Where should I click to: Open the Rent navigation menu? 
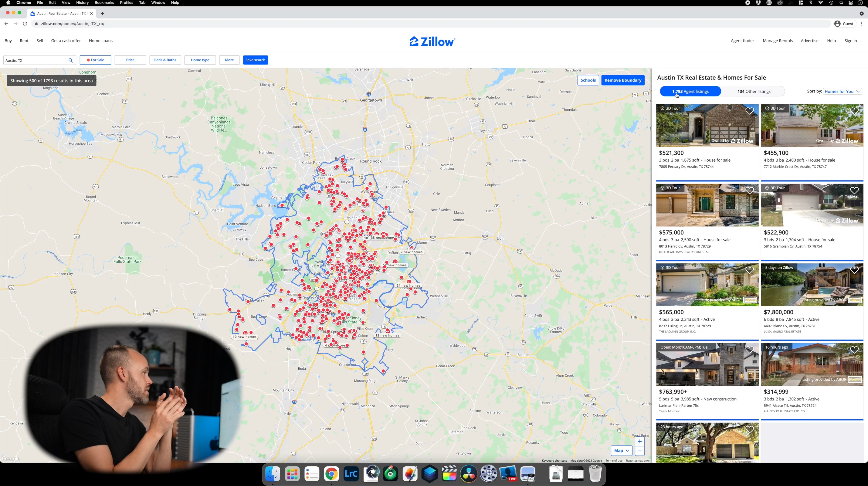(24, 41)
